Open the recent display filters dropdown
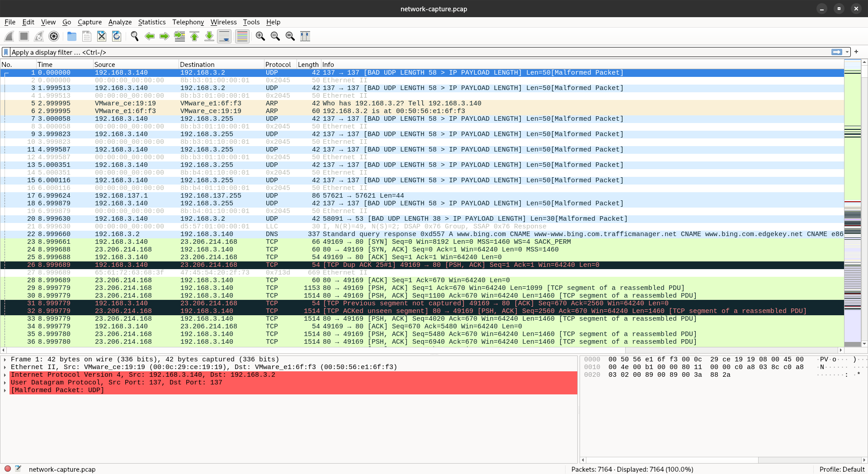This screenshot has width=868, height=474. click(847, 52)
